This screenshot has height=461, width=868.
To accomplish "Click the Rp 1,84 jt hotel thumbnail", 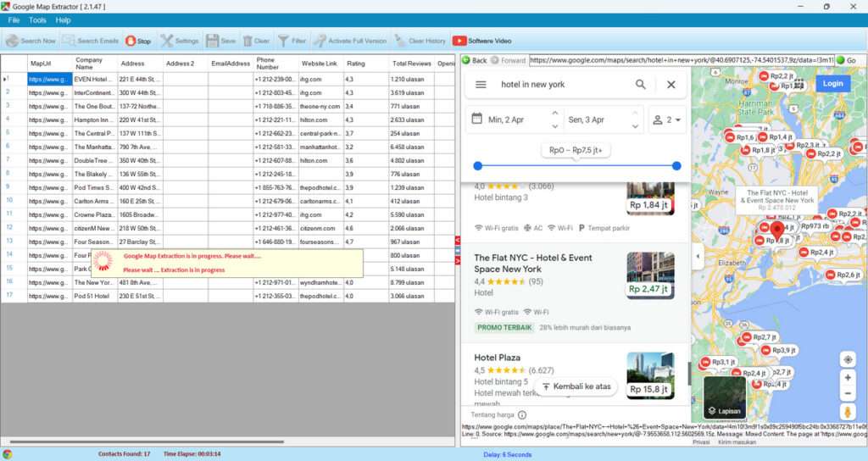I will (650, 198).
